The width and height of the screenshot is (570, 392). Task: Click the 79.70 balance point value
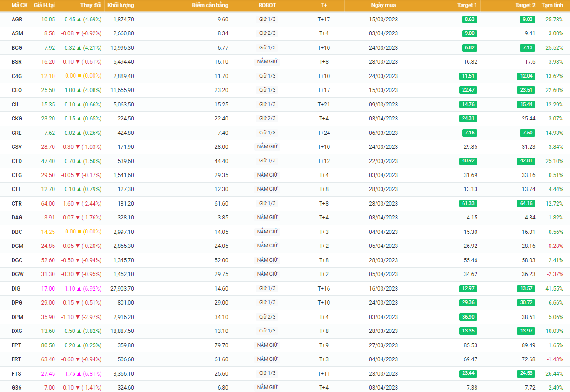(221, 345)
